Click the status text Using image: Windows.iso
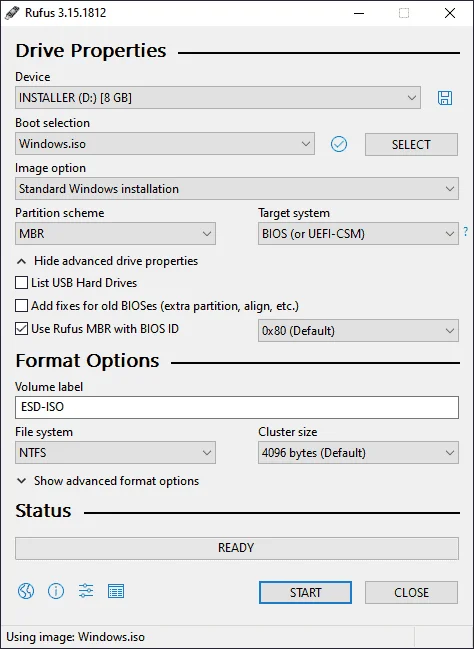 point(76,637)
